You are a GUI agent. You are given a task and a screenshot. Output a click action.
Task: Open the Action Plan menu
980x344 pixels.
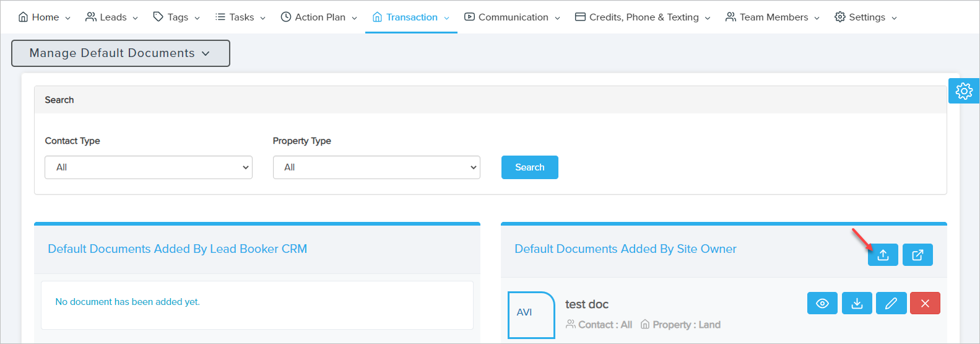point(319,17)
